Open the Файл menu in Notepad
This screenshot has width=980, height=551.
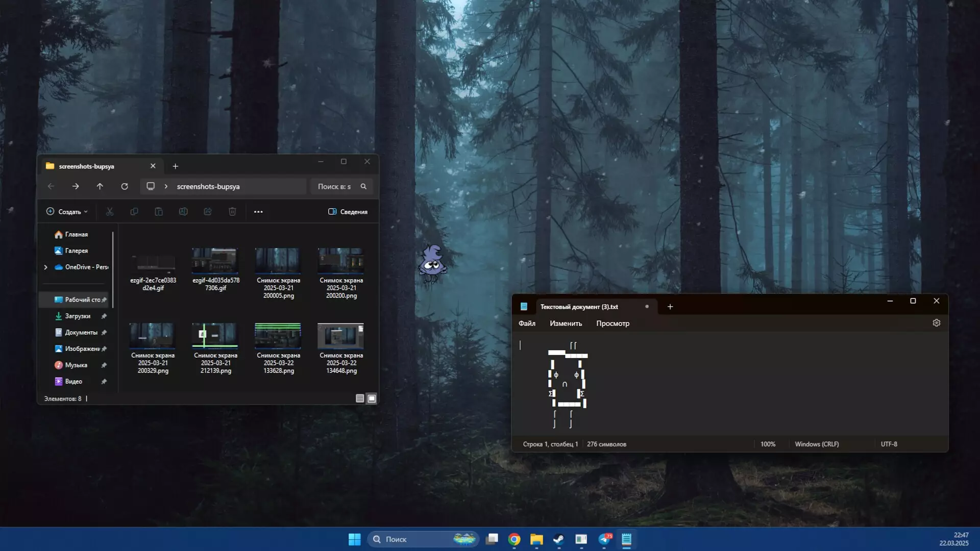point(527,323)
